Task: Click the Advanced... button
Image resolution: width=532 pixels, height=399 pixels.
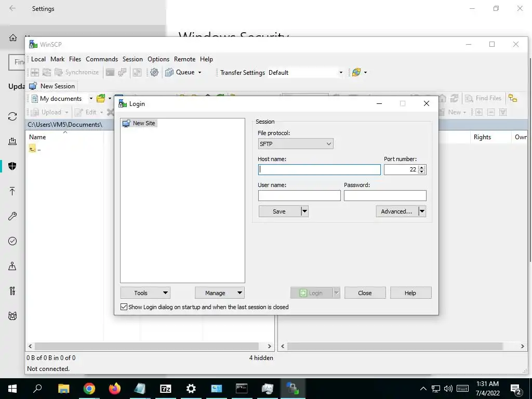Action: (x=396, y=211)
